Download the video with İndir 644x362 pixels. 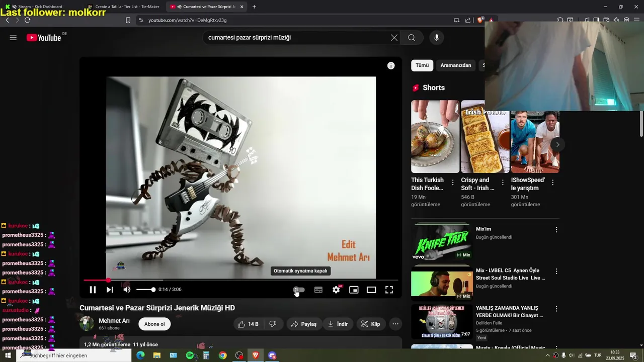pos(338,324)
